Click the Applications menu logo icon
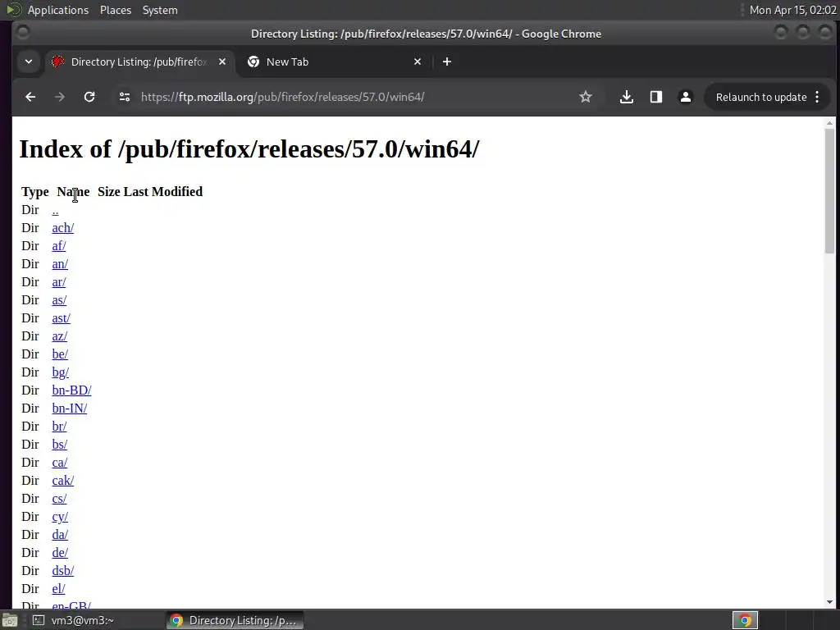 point(14,10)
